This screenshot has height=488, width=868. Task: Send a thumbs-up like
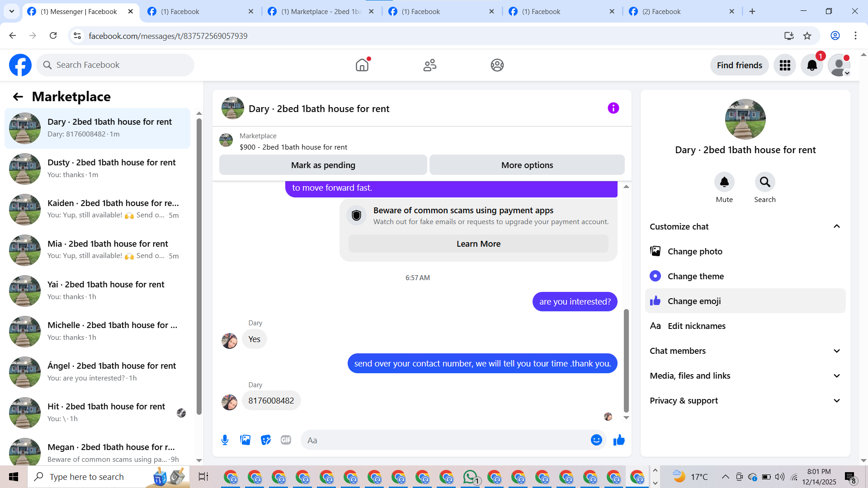[x=619, y=440]
